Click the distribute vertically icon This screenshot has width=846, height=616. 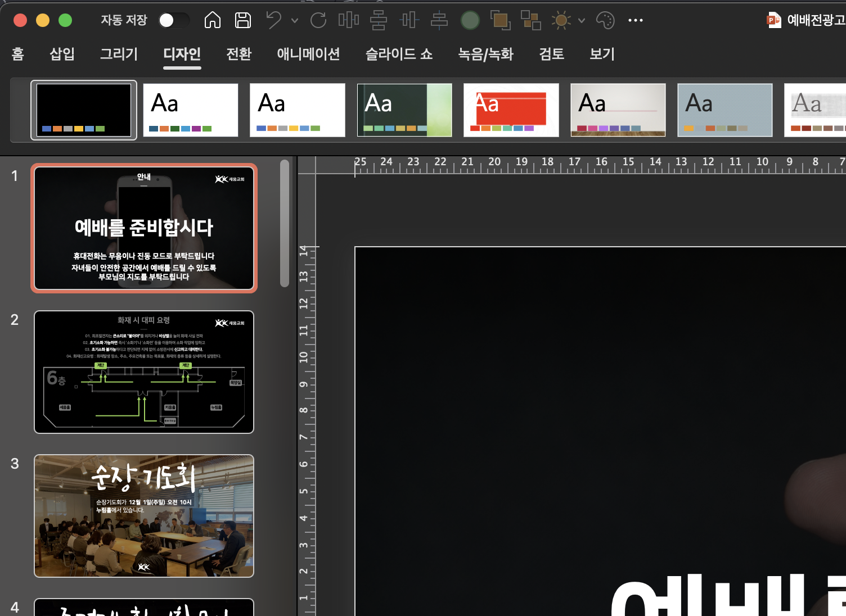coord(379,20)
